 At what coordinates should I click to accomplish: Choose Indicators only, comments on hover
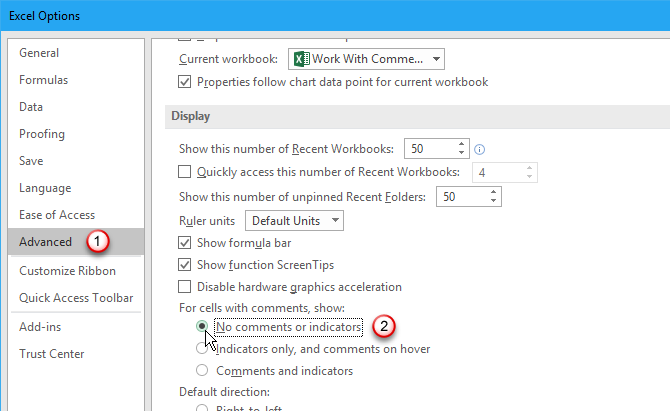click(x=203, y=349)
